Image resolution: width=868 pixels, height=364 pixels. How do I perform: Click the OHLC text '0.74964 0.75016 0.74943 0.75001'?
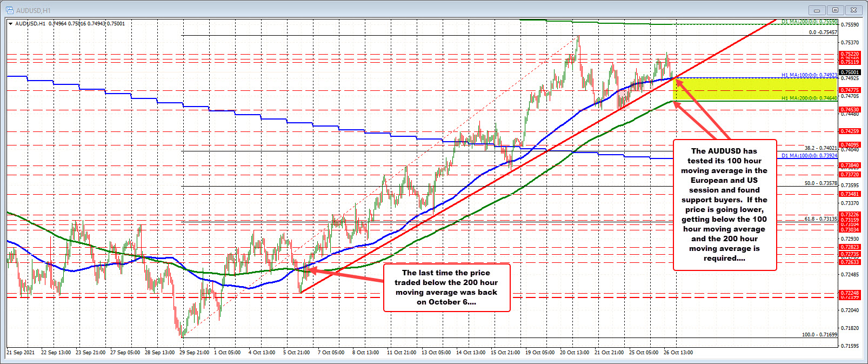pyautogui.click(x=86, y=24)
